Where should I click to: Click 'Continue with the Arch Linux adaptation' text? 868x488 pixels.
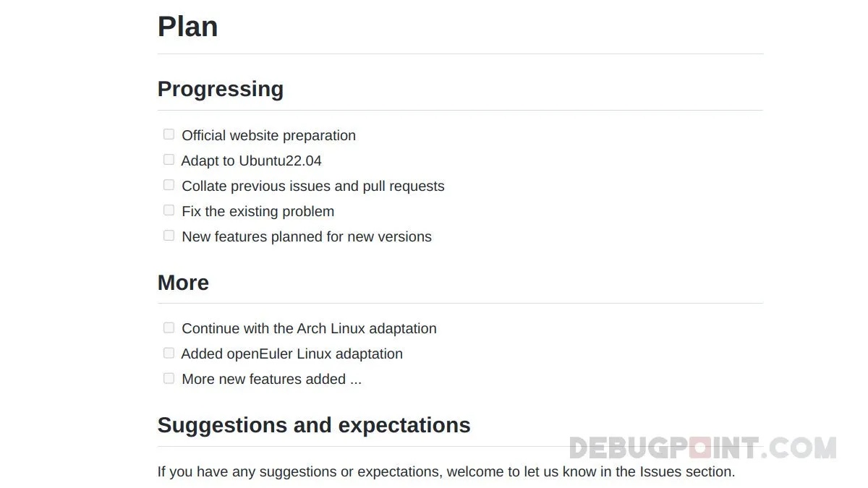[x=309, y=329]
